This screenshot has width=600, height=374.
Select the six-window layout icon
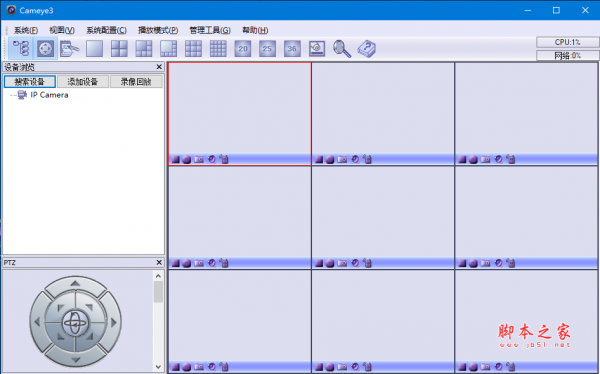click(144, 49)
